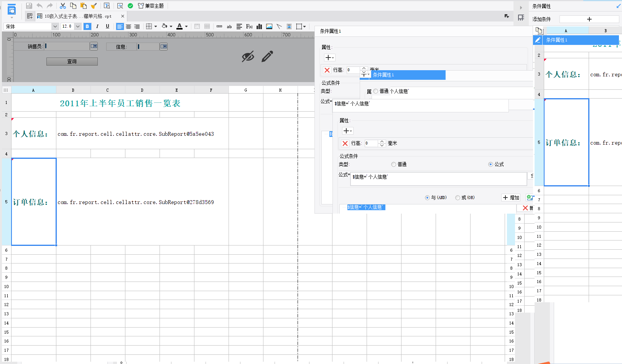
Task: Cut the selection with the scissors icon
Action: [63, 6]
